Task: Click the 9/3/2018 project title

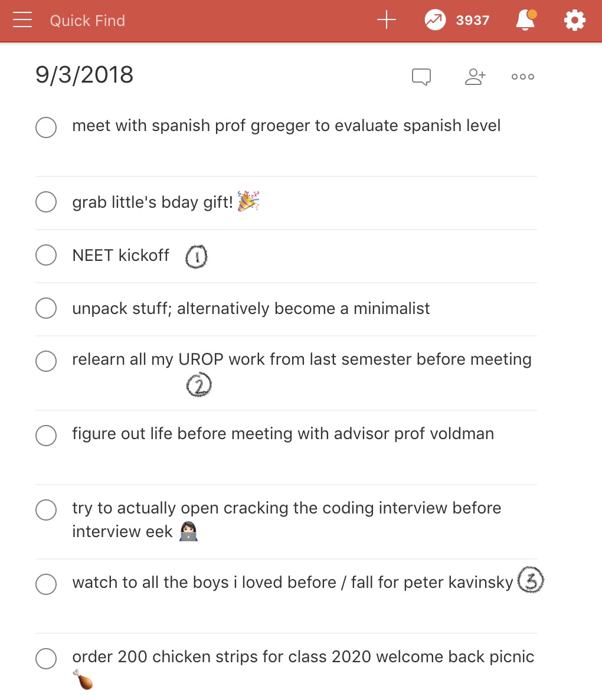Action: click(84, 74)
